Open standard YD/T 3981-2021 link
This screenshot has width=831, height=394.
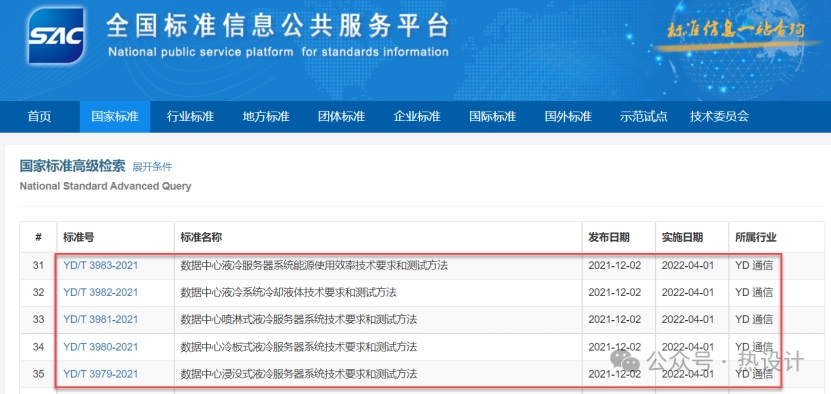click(x=100, y=319)
